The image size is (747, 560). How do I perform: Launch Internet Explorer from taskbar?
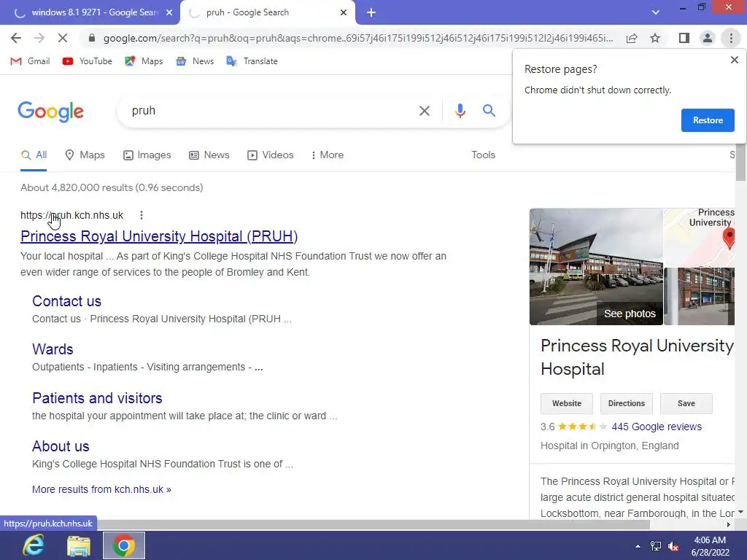(x=34, y=545)
